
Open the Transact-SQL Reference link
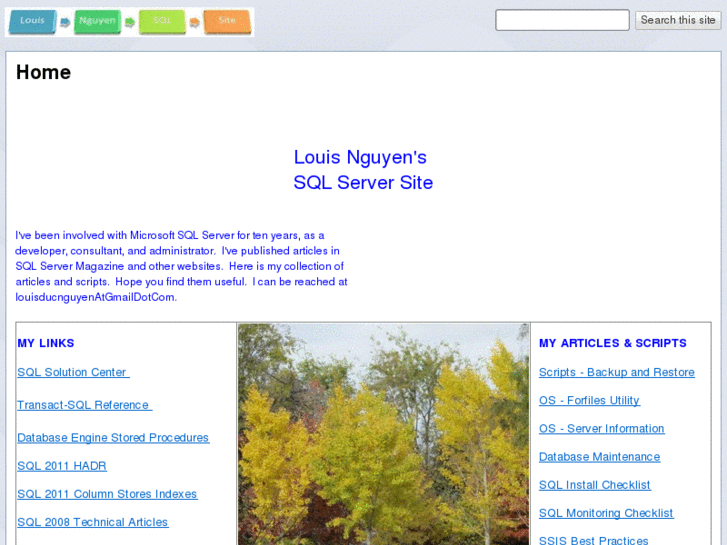coord(84,405)
